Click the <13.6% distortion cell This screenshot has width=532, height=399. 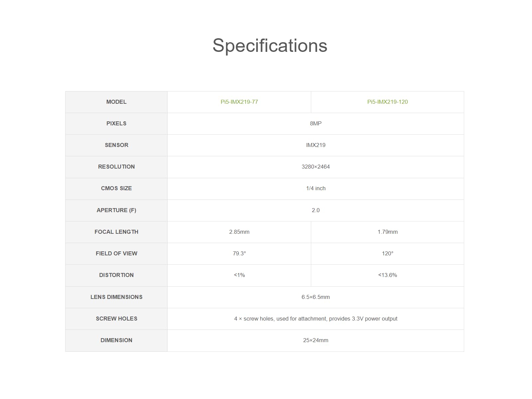coord(387,275)
